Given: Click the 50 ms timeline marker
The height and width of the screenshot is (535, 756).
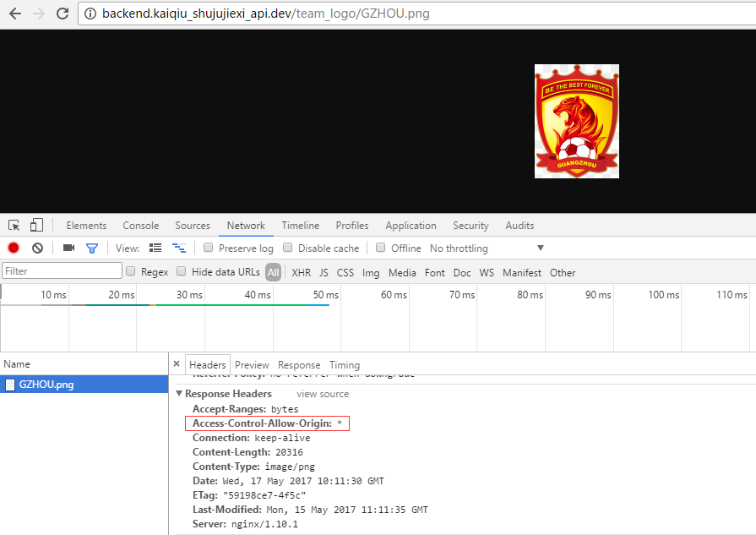Looking at the screenshot, I should tap(325, 294).
